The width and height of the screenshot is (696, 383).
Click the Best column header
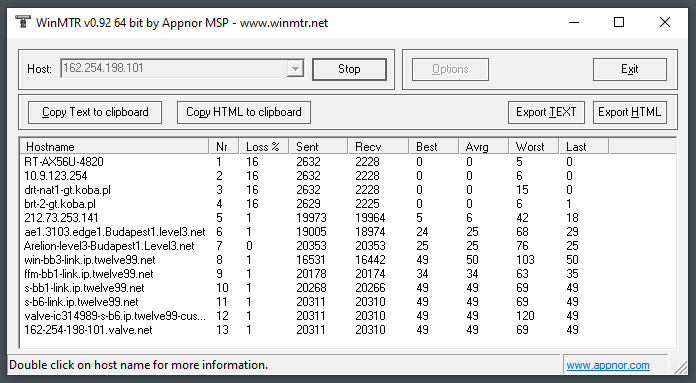pos(433,146)
